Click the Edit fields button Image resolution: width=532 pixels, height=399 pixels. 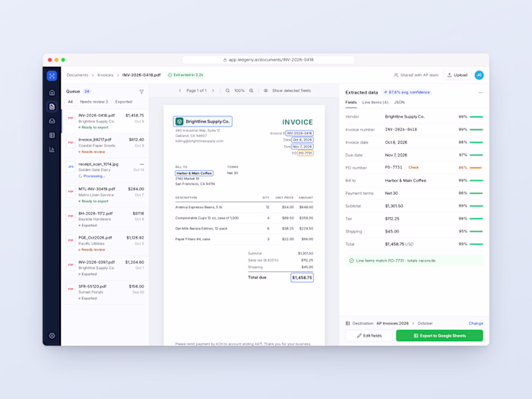point(369,336)
